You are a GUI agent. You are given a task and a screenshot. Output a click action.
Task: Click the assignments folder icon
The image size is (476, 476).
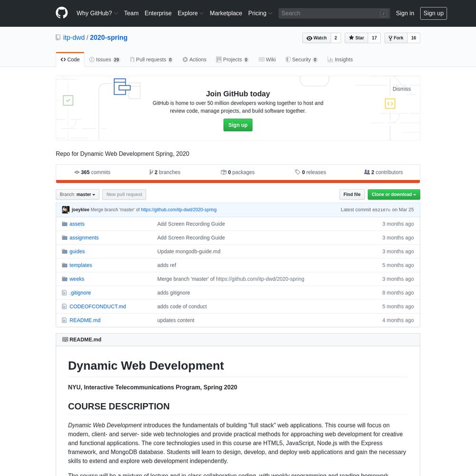64,238
